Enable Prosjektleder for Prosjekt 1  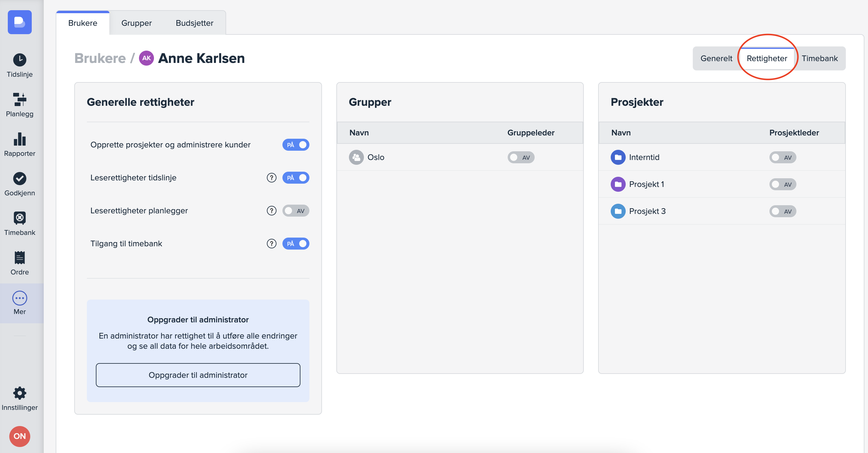click(782, 184)
